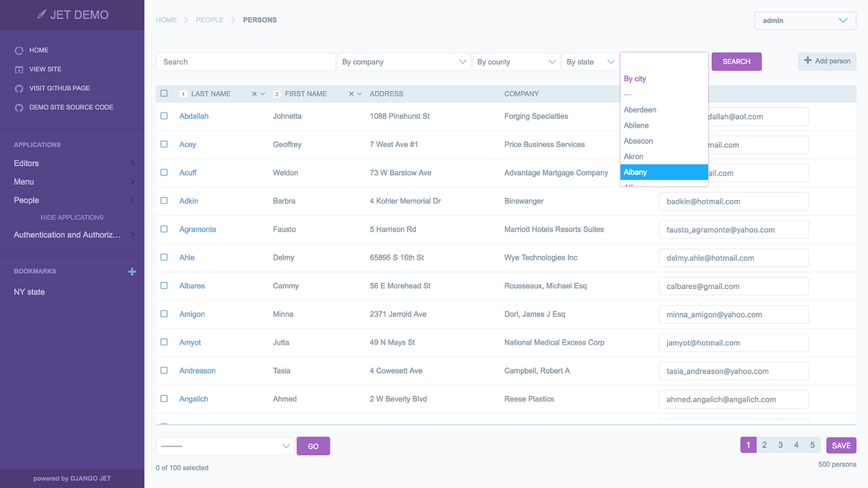868x488 pixels.
Task: Remove the LAST NAME sorting with the x icon
Action: tap(254, 94)
